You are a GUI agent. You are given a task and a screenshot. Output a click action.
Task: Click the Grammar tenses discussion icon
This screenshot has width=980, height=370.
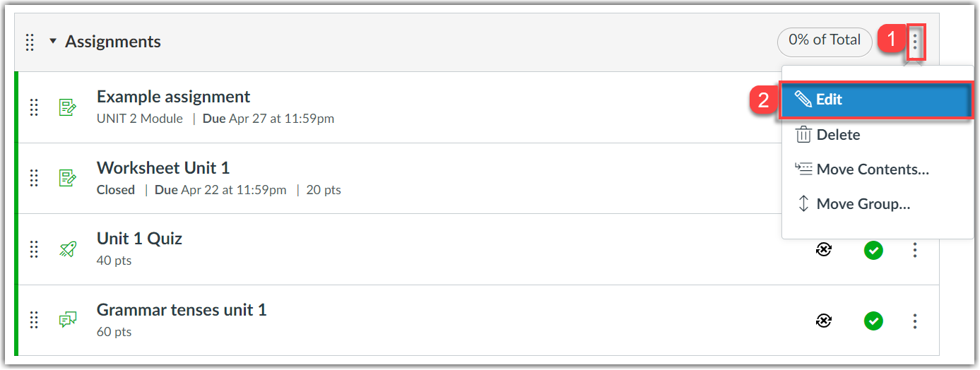tap(67, 320)
